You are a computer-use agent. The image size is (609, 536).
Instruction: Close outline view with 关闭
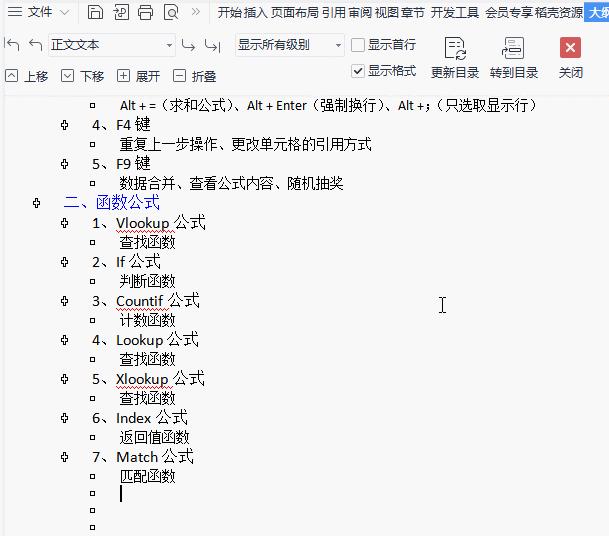point(570,57)
